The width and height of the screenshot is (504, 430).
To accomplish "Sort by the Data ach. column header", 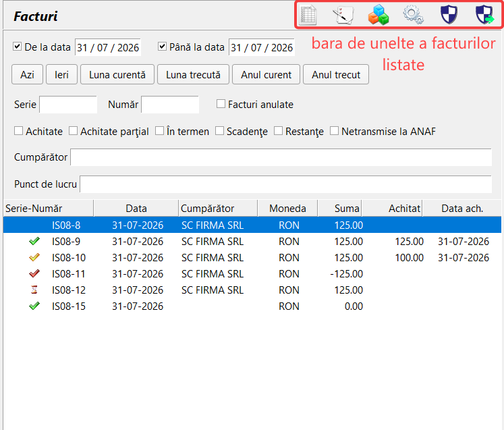I will [462, 209].
